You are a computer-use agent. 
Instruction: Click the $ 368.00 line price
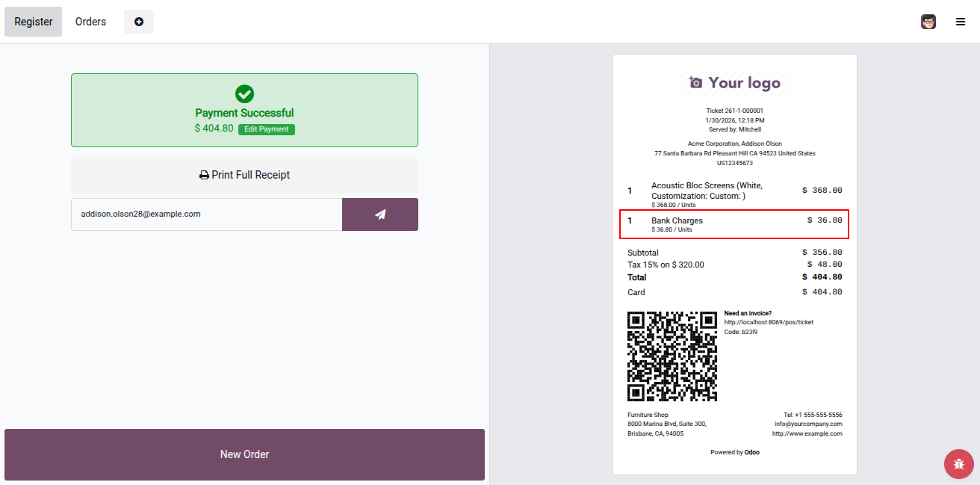(x=822, y=191)
